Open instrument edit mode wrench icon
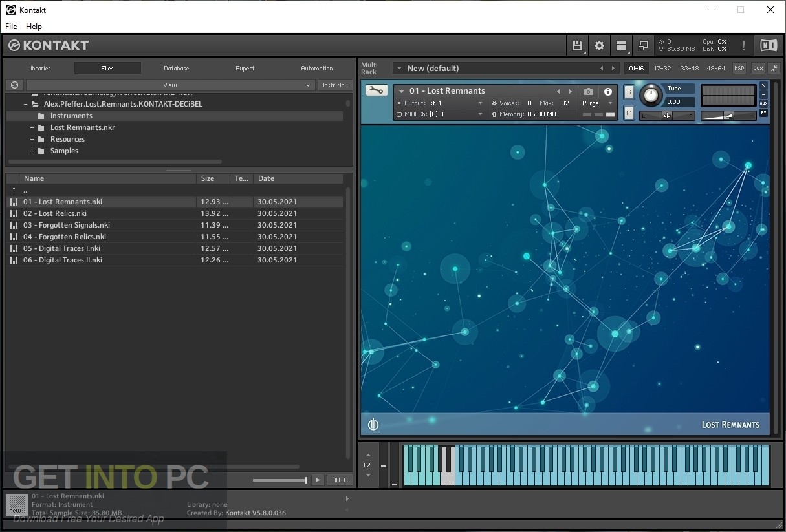The image size is (786, 532). tap(376, 90)
